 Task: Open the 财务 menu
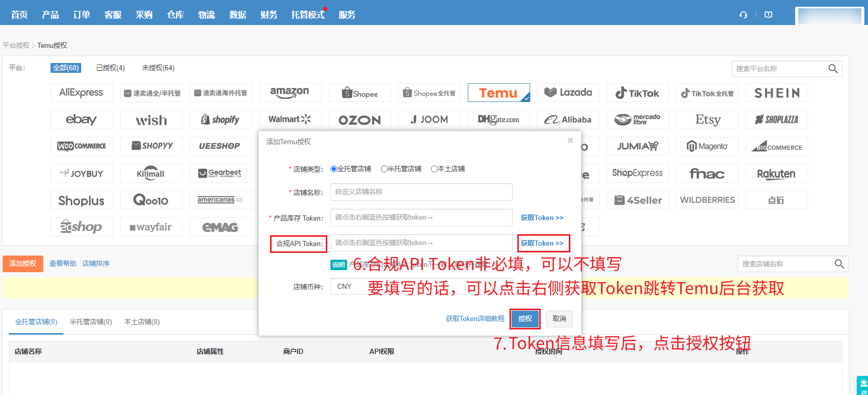pyautogui.click(x=269, y=15)
